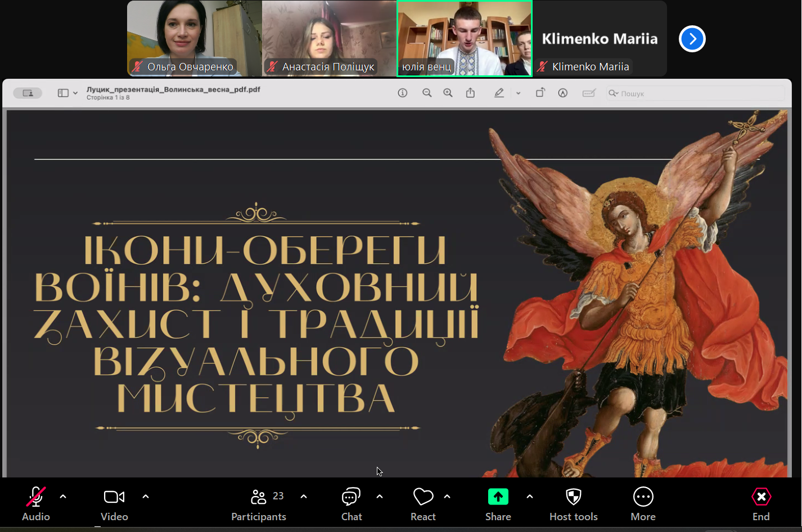Viewport: 802px width, 532px height.
Task: Zoom in on the PDF page
Action: [x=448, y=93]
